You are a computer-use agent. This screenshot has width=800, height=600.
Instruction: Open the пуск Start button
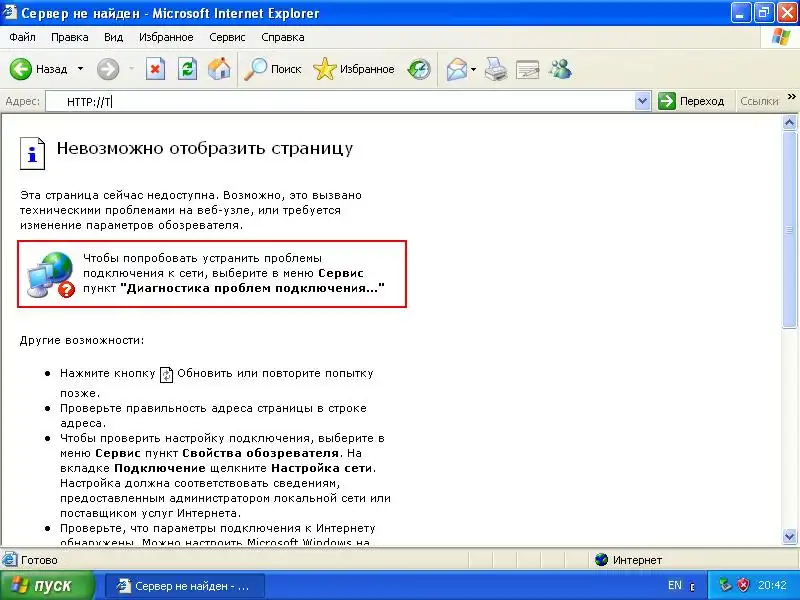coord(47,585)
